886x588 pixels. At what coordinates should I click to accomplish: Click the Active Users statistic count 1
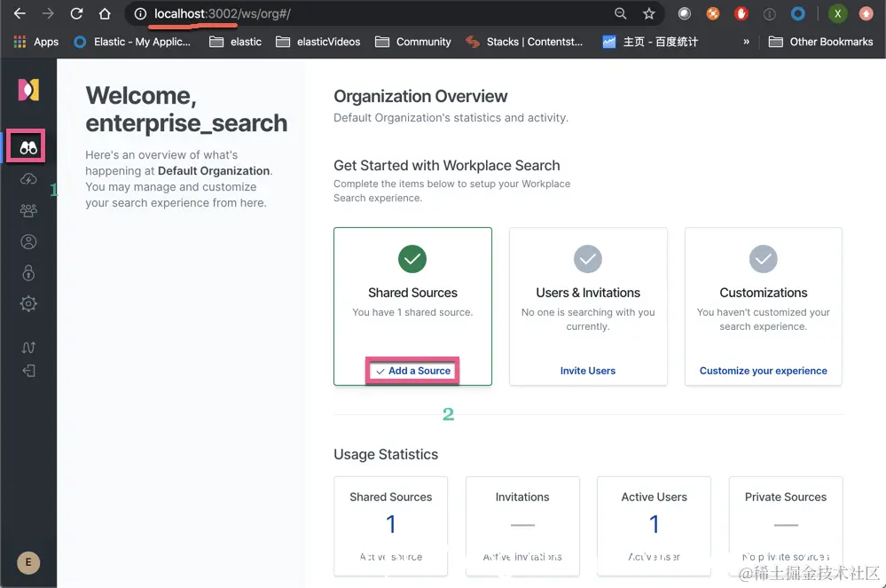tap(655, 524)
